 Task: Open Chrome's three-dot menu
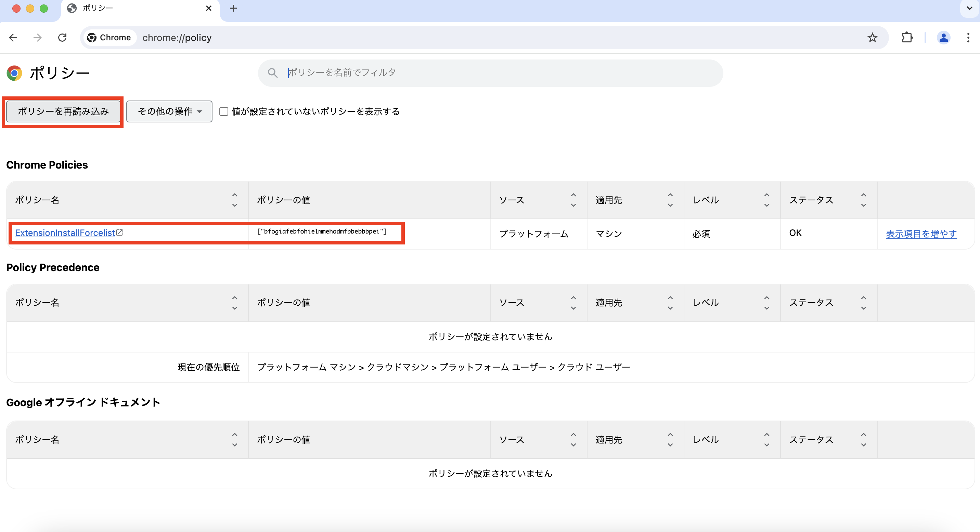[968, 38]
